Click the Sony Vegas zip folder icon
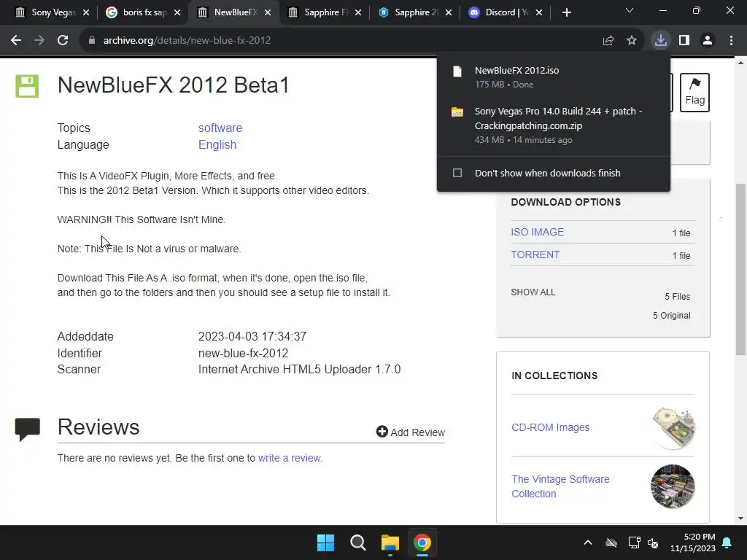 pos(457,112)
